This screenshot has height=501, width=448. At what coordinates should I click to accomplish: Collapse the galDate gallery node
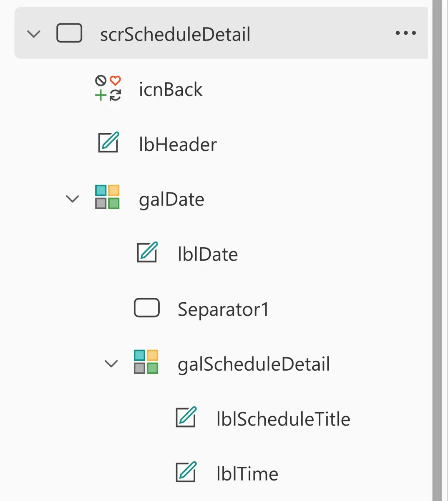pos(73,199)
